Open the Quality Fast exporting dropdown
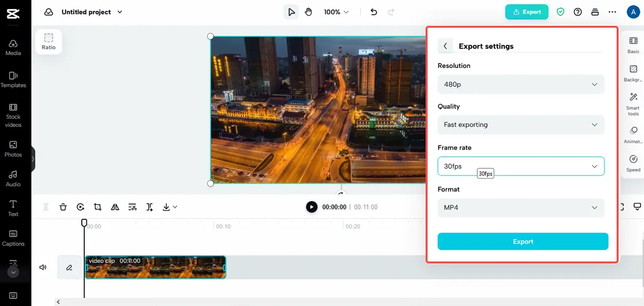 click(x=521, y=125)
